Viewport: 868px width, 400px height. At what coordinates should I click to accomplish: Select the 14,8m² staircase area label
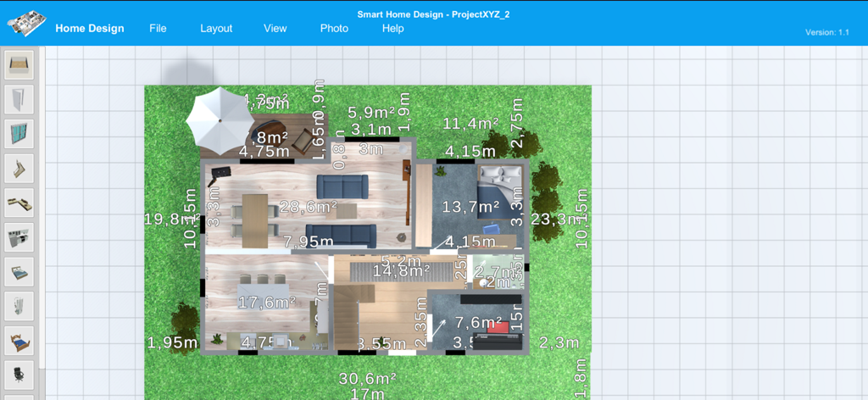tap(402, 270)
